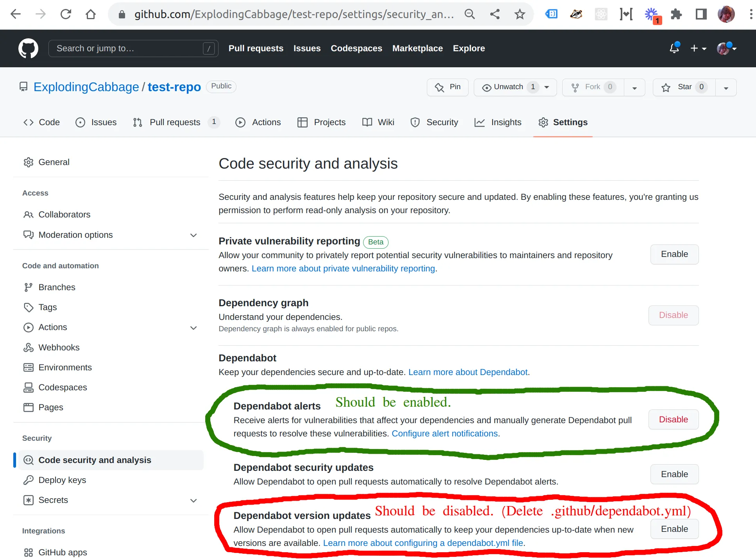Open the Configure alert notifications link
The height and width of the screenshot is (560, 756).
(x=444, y=433)
